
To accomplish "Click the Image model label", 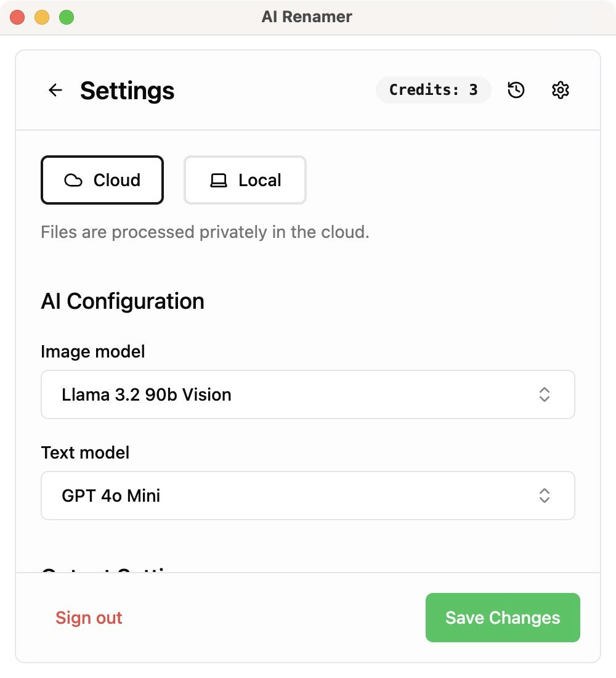I will [93, 351].
